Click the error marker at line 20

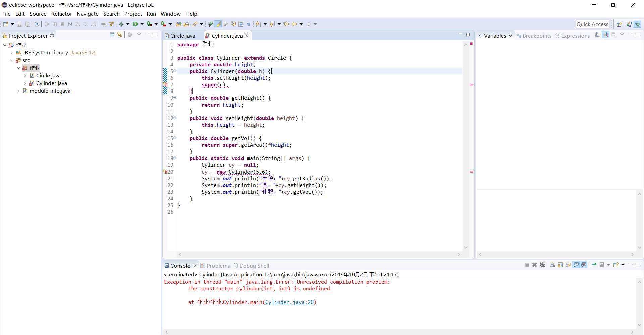coord(165,172)
